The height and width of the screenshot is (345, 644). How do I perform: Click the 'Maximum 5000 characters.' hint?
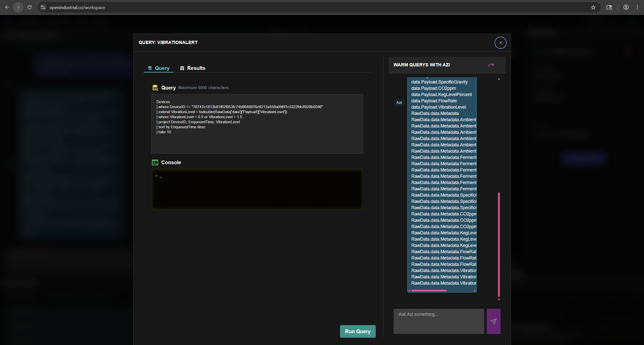point(204,88)
